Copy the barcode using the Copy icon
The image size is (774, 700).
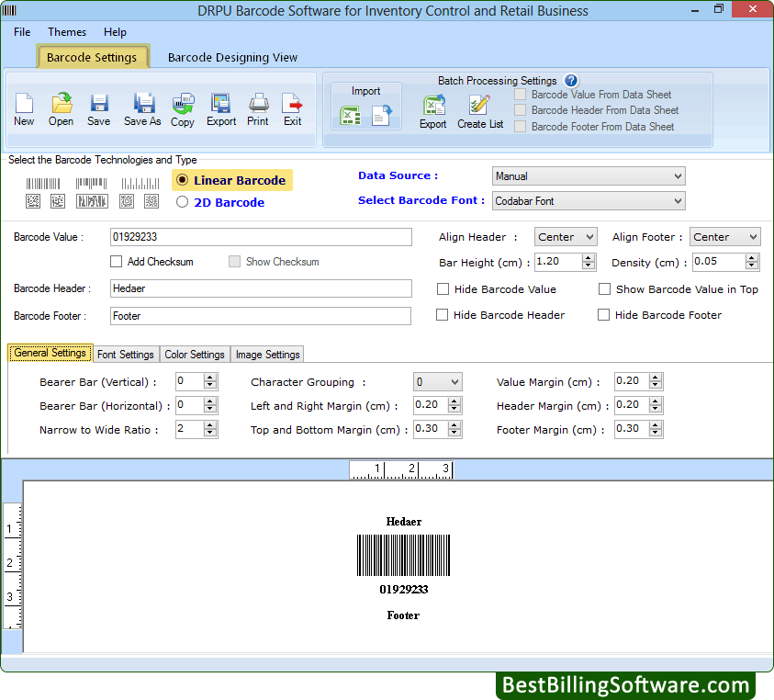(183, 107)
